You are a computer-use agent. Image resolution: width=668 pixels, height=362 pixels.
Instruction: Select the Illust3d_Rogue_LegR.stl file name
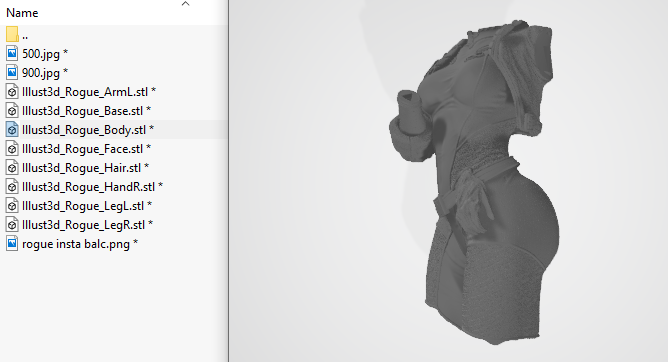(x=87, y=225)
